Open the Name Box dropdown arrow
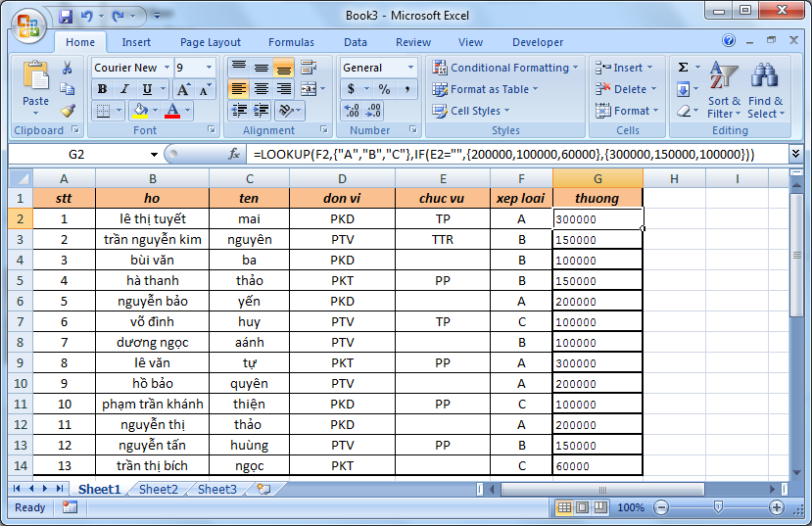812x526 pixels. coord(154,155)
